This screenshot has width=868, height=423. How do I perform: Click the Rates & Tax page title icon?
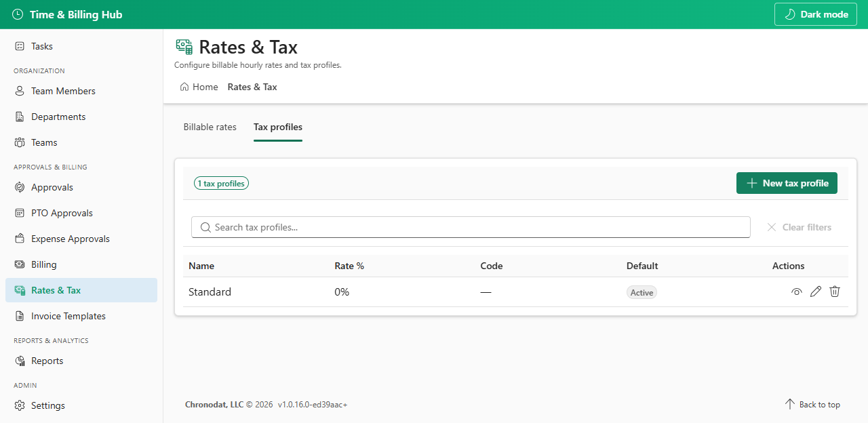(184, 47)
